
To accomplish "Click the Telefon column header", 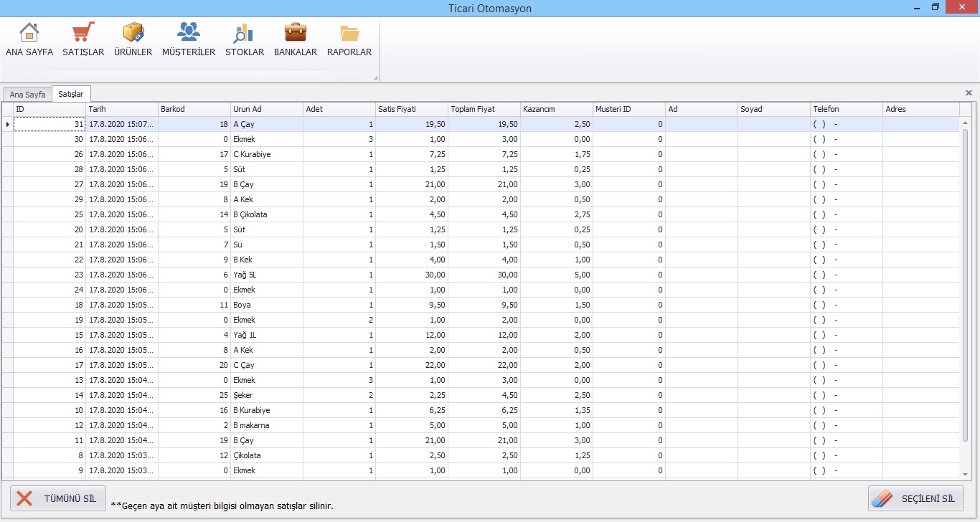I will 846,109.
